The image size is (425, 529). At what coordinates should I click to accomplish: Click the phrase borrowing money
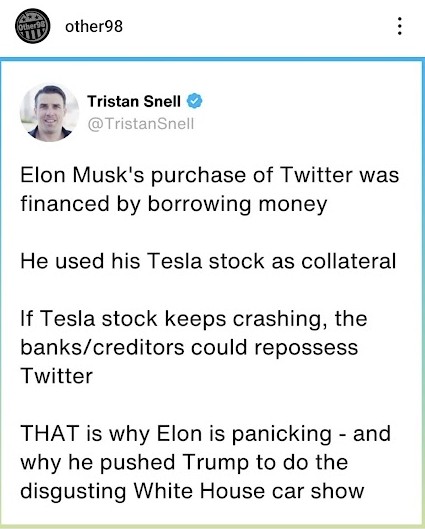(x=237, y=205)
